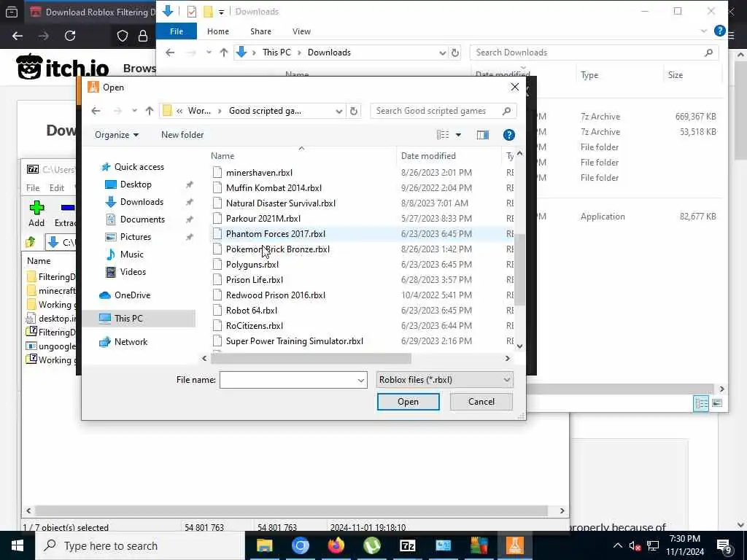This screenshot has height=560, width=747.
Task: Select Prison Life.rbxl file
Action: pos(255,279)
